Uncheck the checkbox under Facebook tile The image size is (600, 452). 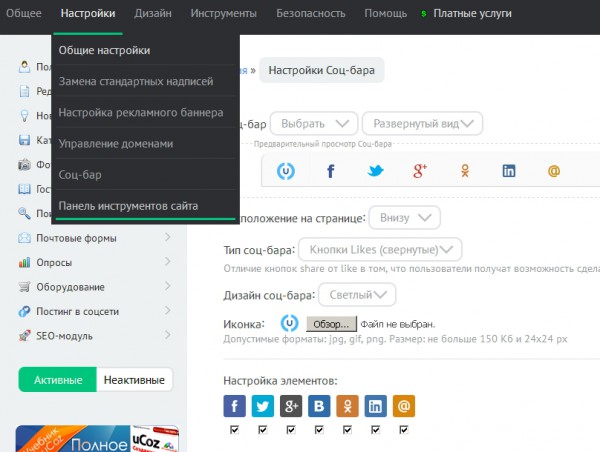(235, 430)
